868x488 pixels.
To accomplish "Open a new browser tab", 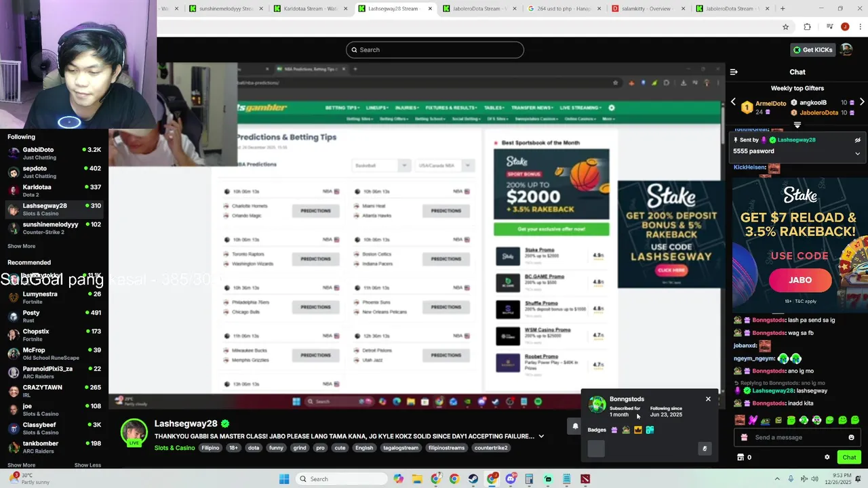I will click(783, 9).
